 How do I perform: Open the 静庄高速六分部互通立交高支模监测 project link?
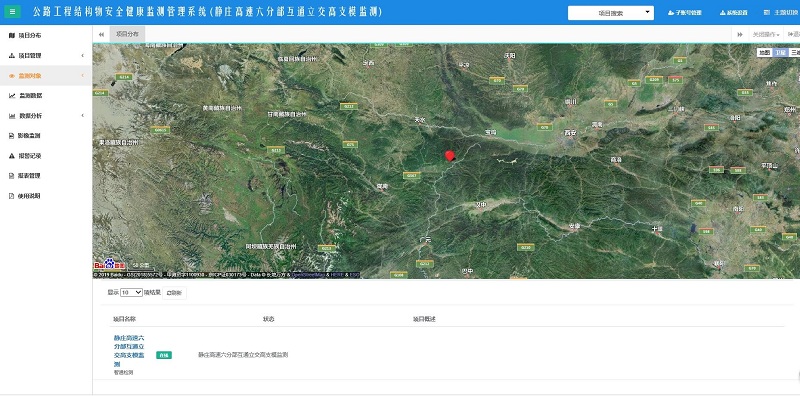tap(129, 351)
